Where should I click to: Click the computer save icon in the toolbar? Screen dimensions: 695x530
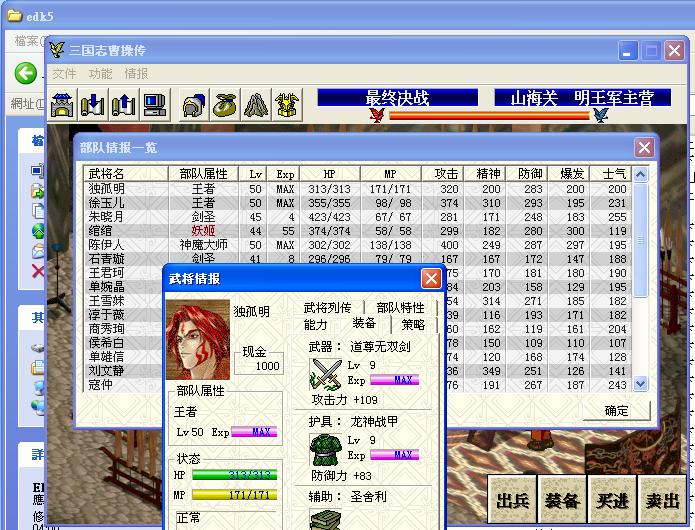pos(154,104)
